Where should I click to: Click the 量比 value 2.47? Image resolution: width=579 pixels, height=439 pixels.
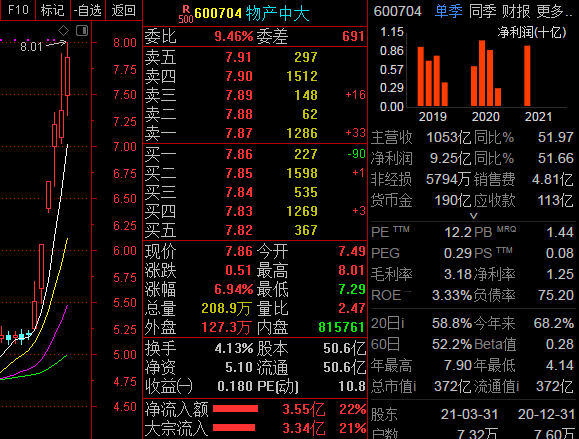click(x=352, y=308)
